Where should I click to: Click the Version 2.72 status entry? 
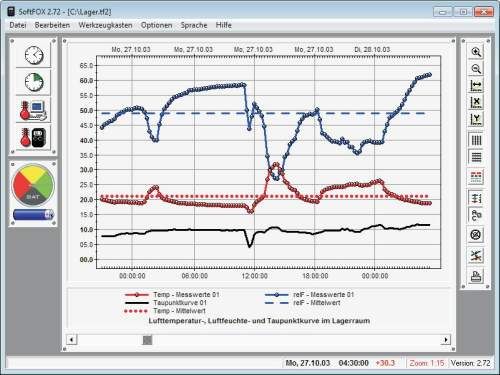470,363
